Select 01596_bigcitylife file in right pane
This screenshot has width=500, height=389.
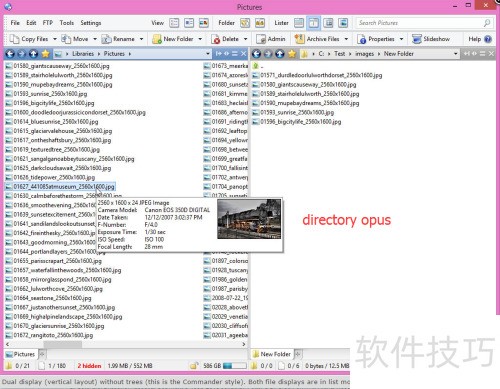tap(297, 122)
